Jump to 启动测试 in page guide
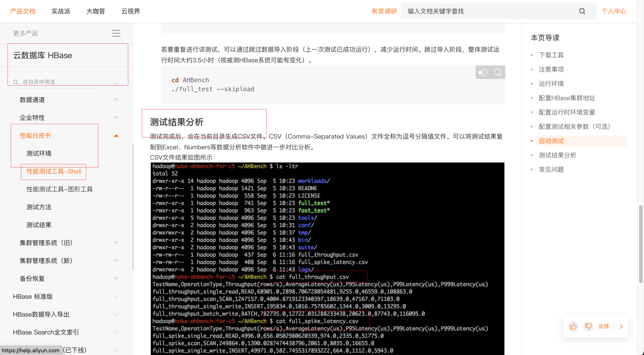Screen dimensions: 644x355 [x=551, y=141]
